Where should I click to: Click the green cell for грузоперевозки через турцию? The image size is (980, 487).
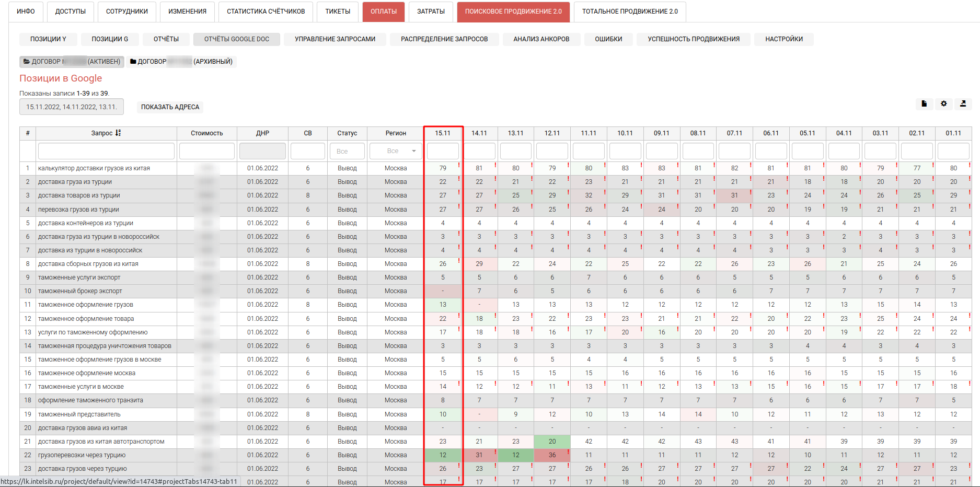(x=443, y=455)
